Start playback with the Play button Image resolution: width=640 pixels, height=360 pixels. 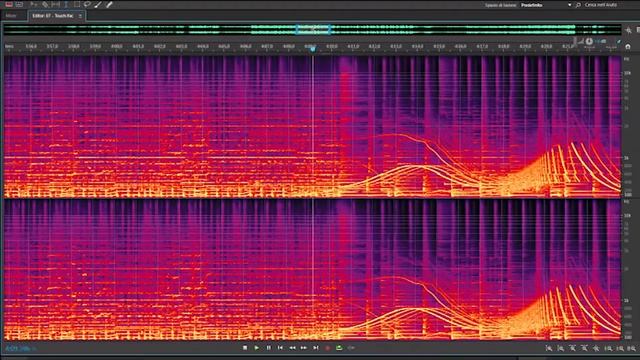tap(257, 348)
